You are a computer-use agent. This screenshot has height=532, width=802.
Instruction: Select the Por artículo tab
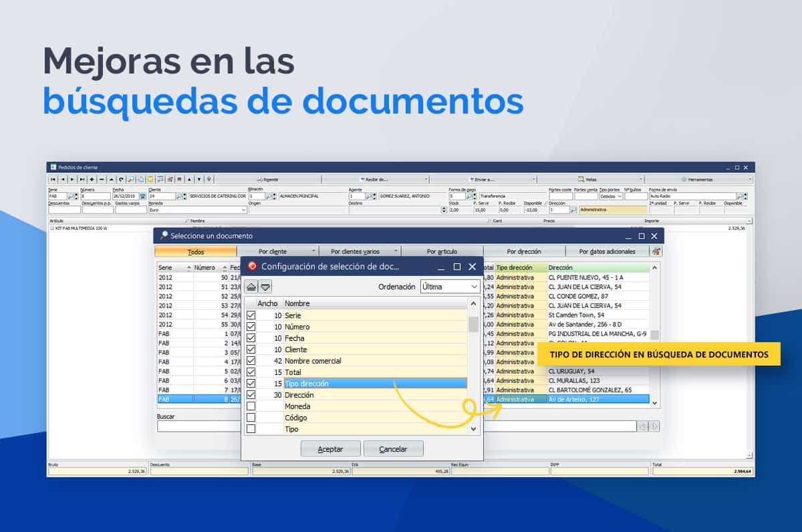click(x=442, y=251)
